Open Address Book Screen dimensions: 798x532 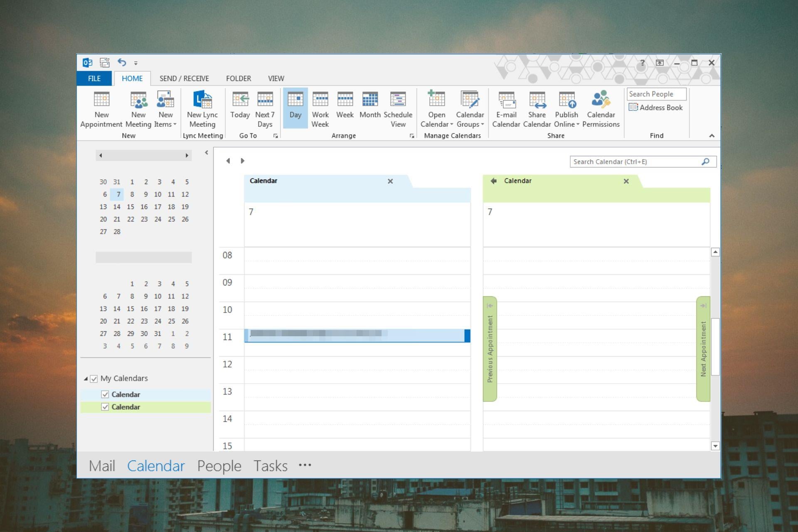pos(656,108)
